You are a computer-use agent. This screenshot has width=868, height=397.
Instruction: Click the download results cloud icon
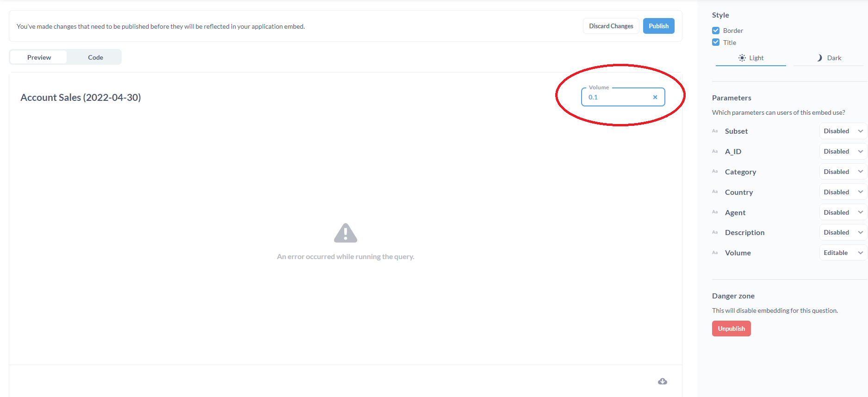663,381
